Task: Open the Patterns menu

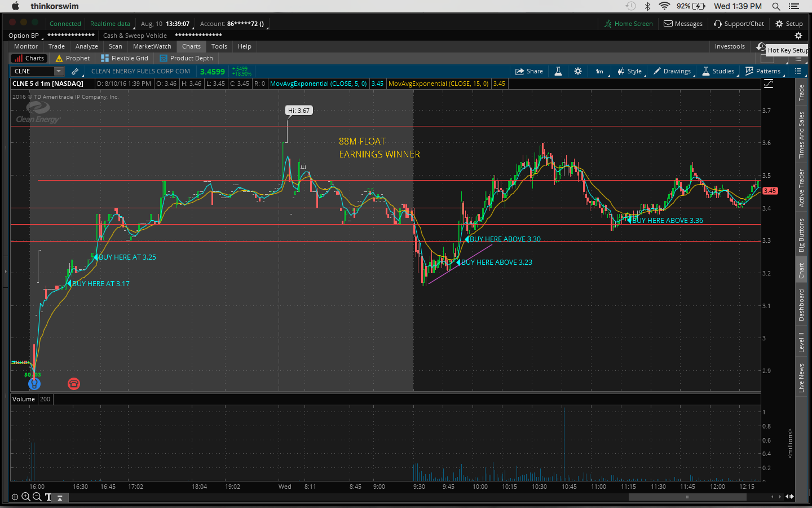Action: tap(764, 71)
